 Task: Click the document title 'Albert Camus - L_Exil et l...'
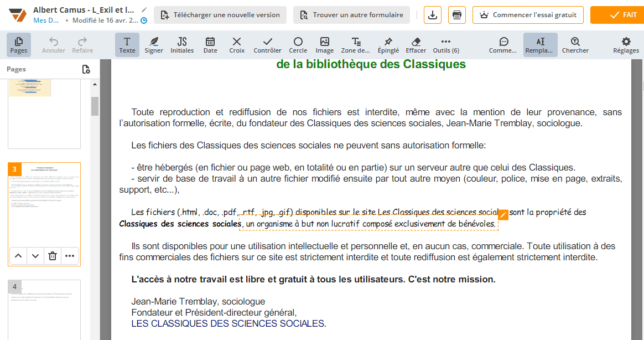point(84,9)
